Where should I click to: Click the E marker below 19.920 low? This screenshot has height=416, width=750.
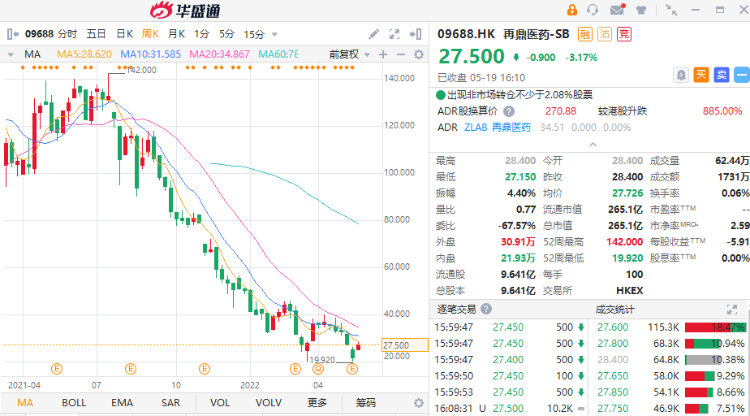tap(352, 369)
